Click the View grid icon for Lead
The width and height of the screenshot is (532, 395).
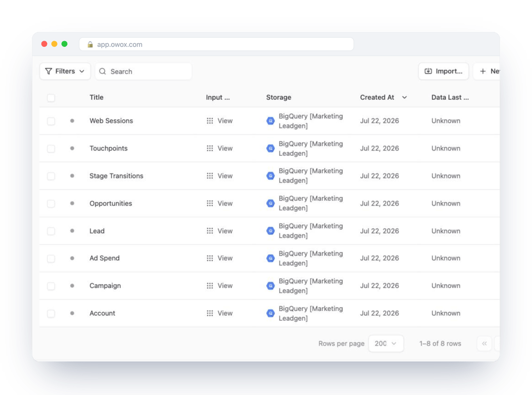(x=210, y=231)
